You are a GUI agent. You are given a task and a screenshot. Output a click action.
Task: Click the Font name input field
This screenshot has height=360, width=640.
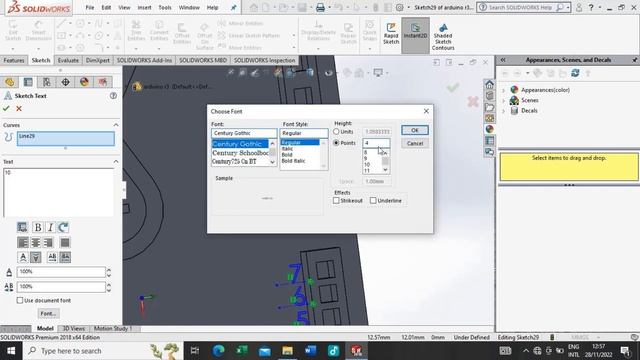pos(244,133)
